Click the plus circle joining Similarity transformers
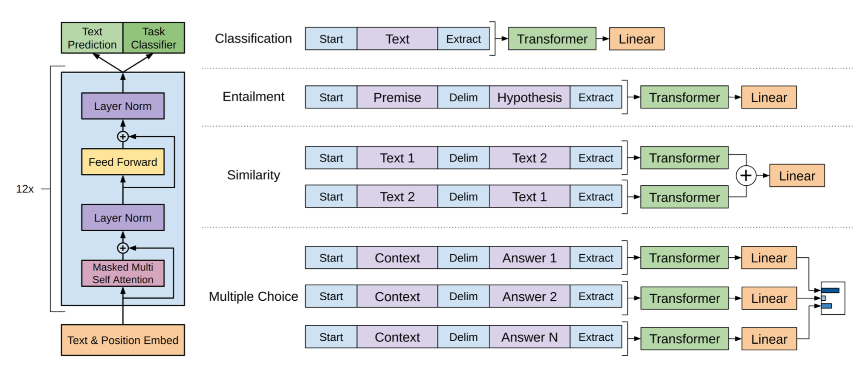Image resolution: width=868 pixels, height=368 pixels. [746, 175]
